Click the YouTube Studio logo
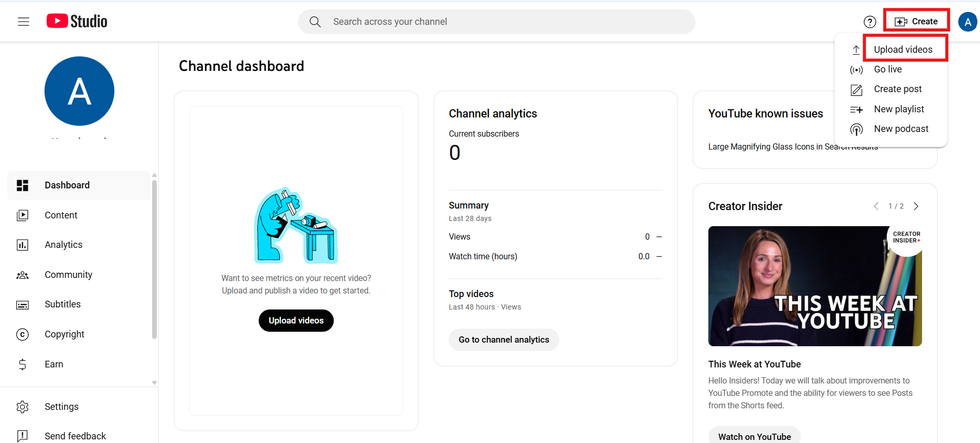Image resolution: width=980 pixels, height=443 pixels. point(77,21)
